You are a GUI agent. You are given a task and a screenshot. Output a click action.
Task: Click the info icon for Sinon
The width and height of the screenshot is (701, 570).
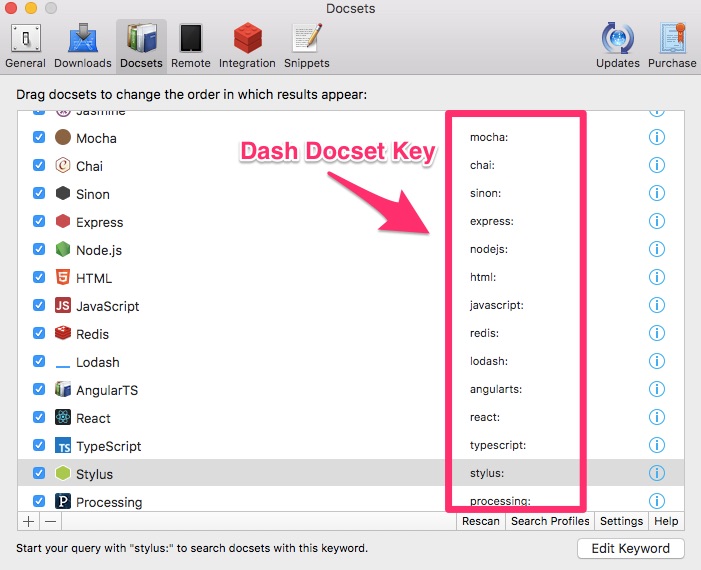coord(656,193)
